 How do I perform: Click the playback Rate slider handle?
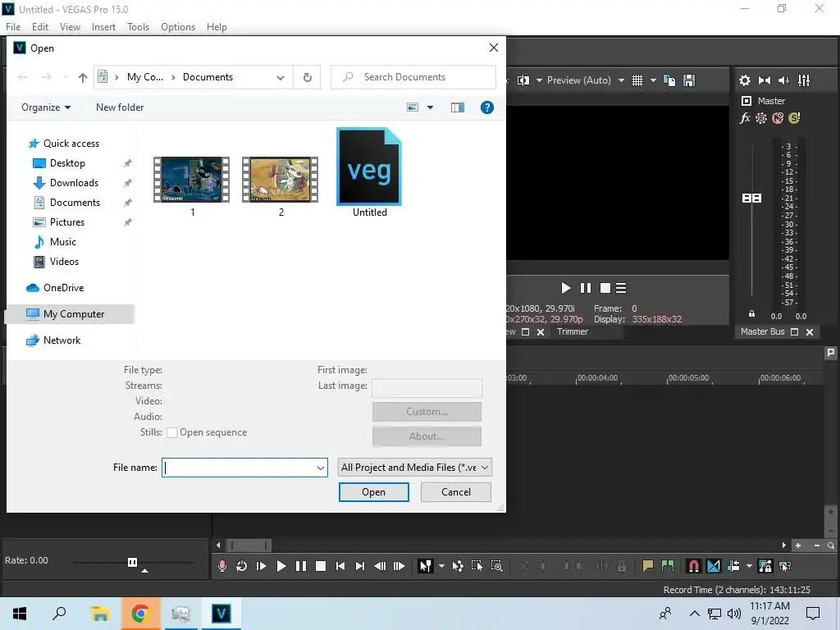point(132,562)
